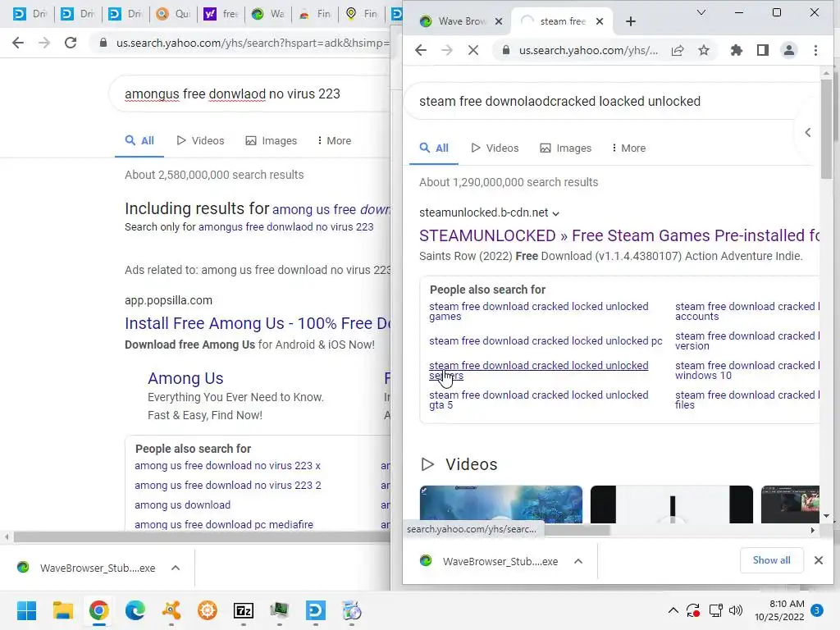Select Videos filter in the amongus search
This screenshot has height=630, width=840.
200,140
